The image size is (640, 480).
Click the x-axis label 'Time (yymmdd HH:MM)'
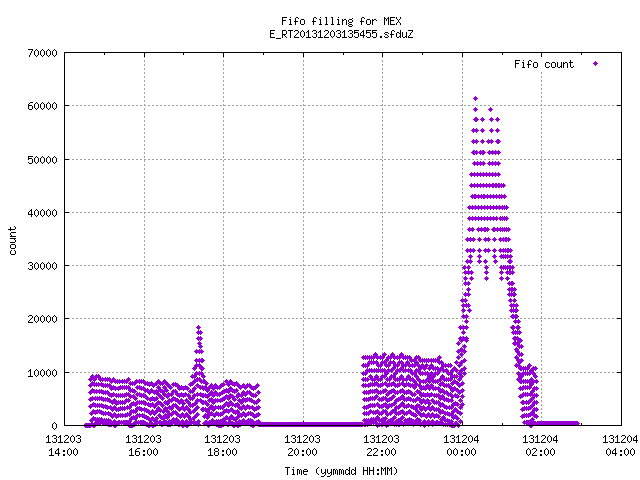coord(341,471)
